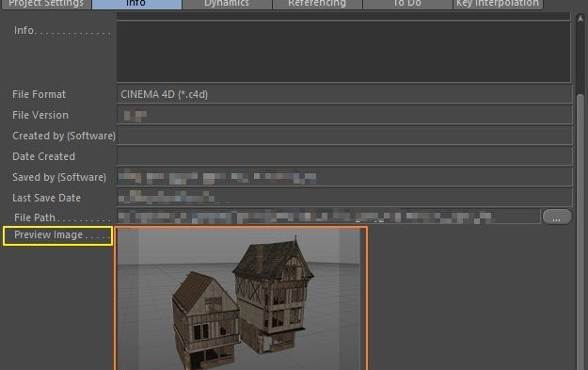Viewport: 588px width, 370px height.
Task: Open the file path browse button
Action: (557, 217)
